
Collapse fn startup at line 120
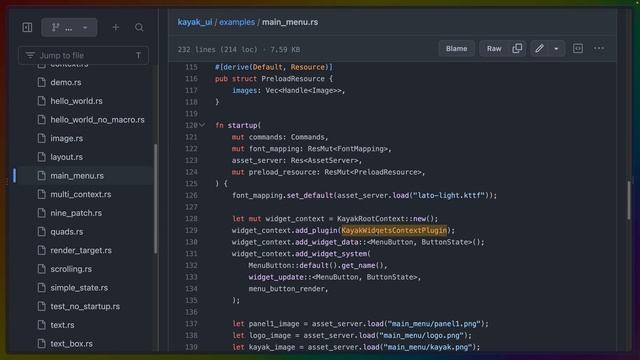click(202, 125)
